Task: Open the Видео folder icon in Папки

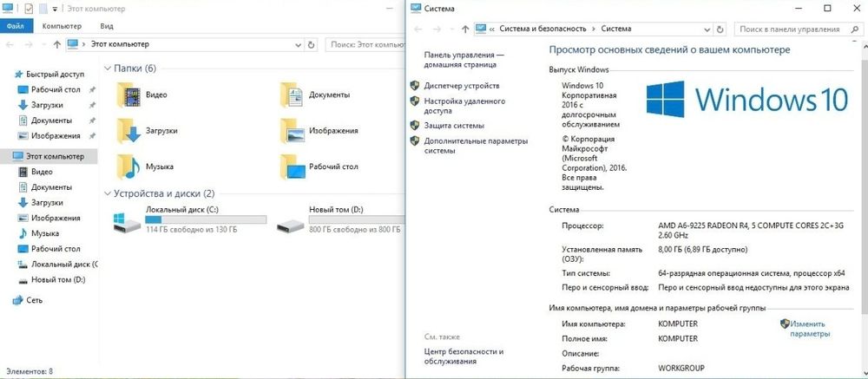Action: (128, 95)
